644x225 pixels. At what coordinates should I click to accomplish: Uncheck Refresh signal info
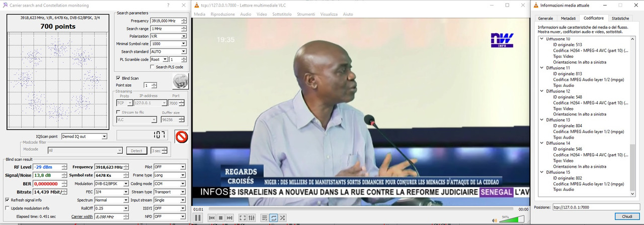click(7, 199)
